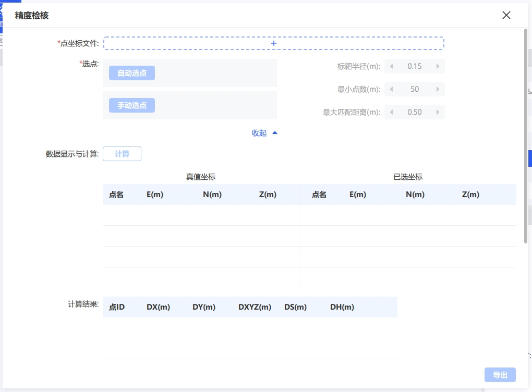The image size is (532, 392).
Task: Click the dashed 点坐标文件 upload area
Action: click(274, 43)
